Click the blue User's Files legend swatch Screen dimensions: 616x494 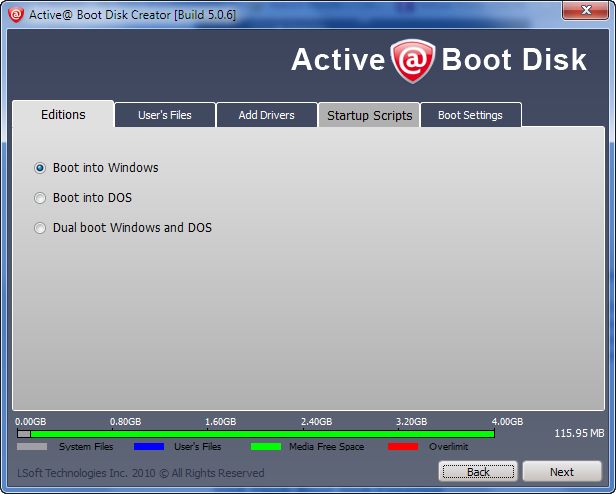(x=149, y=447)
